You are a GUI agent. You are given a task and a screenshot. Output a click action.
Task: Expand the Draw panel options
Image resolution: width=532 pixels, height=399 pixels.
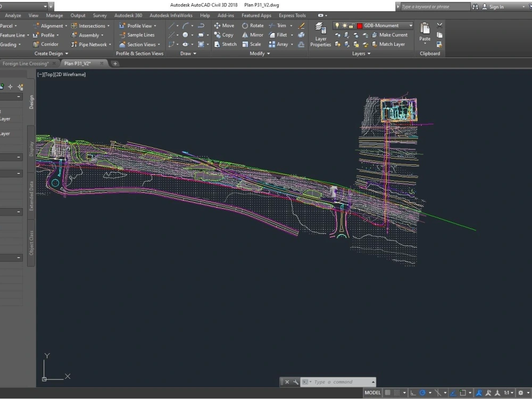[x=194, y=53]
